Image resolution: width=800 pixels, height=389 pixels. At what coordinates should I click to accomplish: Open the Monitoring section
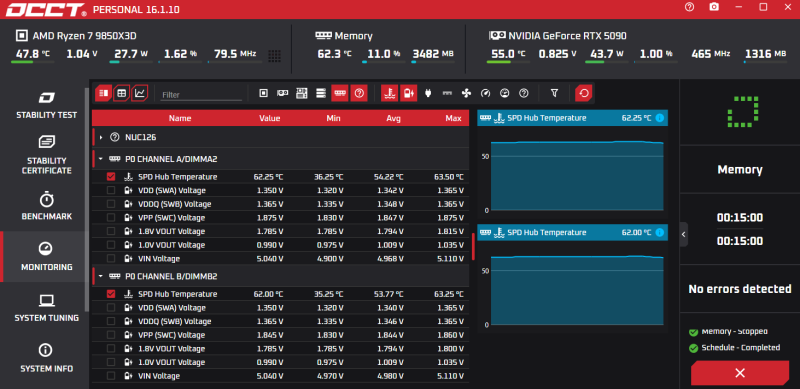[x=46, y=257]
